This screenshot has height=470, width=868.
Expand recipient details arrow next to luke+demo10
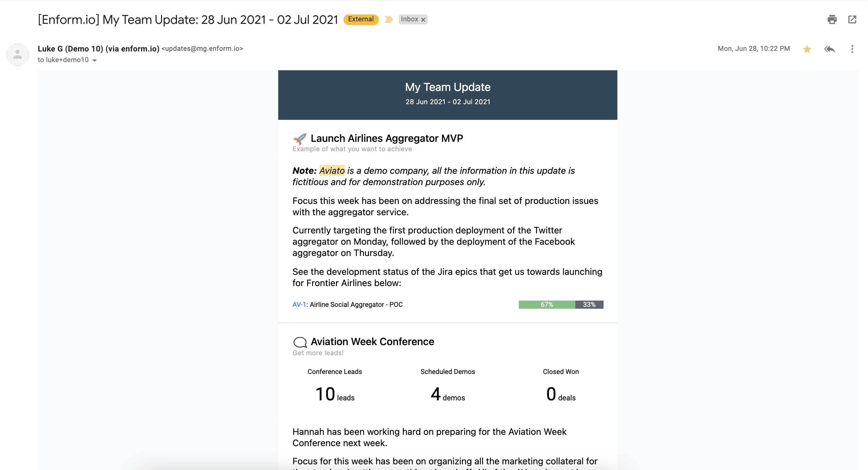click(95, 60)
